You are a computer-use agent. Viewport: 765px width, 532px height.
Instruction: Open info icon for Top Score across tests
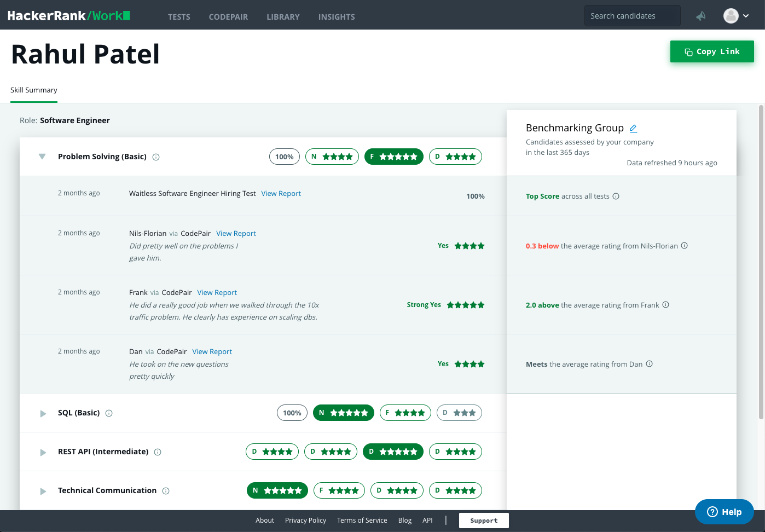[x=616, y=196]
